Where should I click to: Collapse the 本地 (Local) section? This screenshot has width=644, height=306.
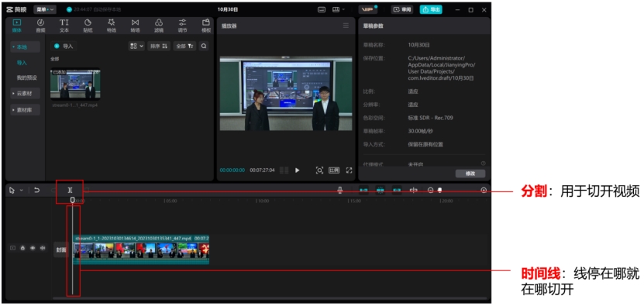tap(25, 46)
